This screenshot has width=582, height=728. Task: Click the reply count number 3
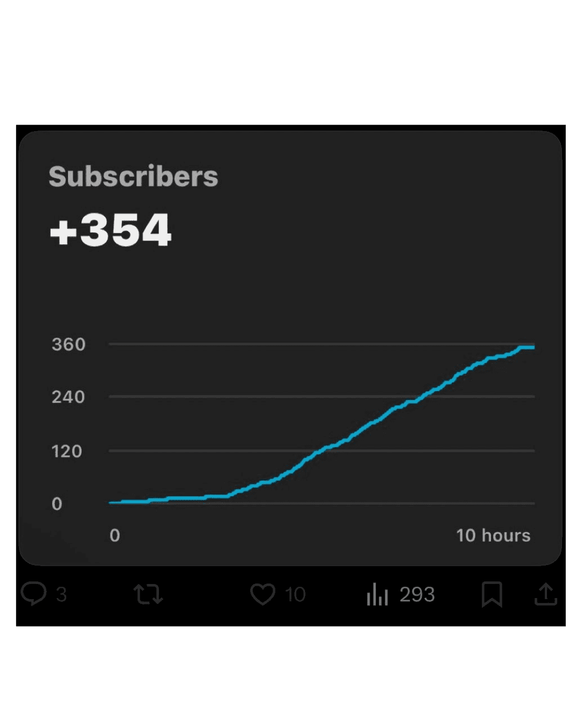coord(61,594)
